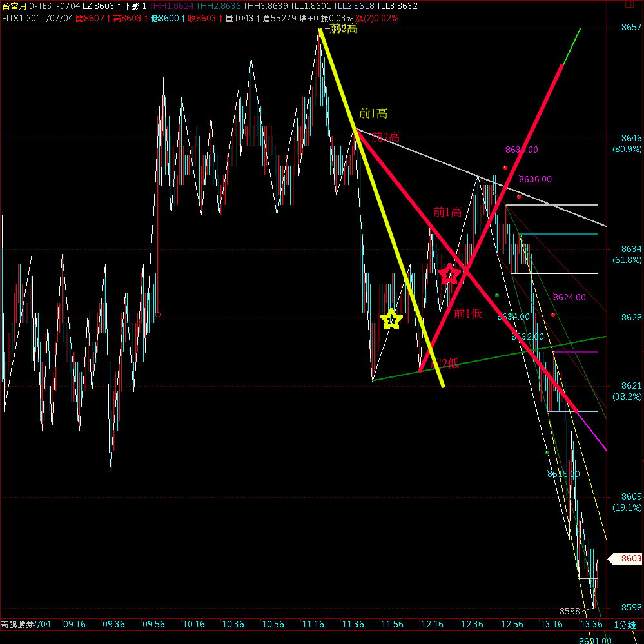644x644 pixels.
Task: Click the red star marker on chart
Action: click(449, 274)
